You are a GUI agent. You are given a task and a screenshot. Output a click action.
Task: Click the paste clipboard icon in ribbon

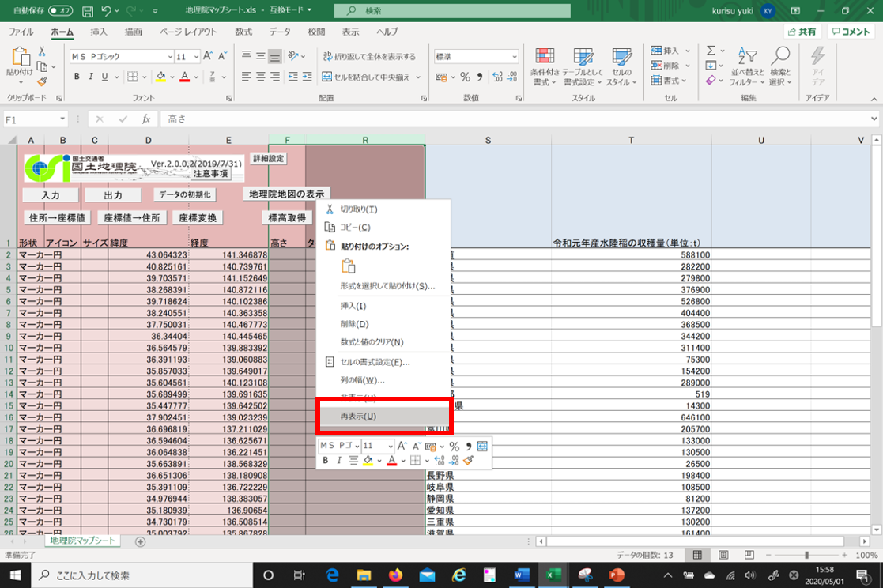[20, 58]
